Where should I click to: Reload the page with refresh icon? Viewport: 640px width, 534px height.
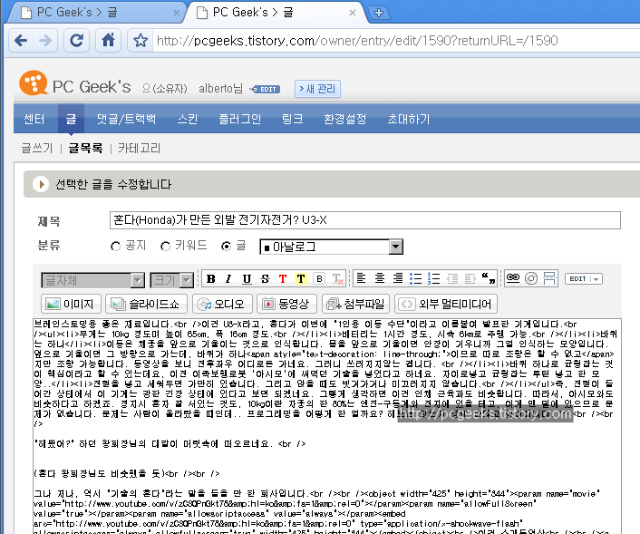[x=76, y=40]
